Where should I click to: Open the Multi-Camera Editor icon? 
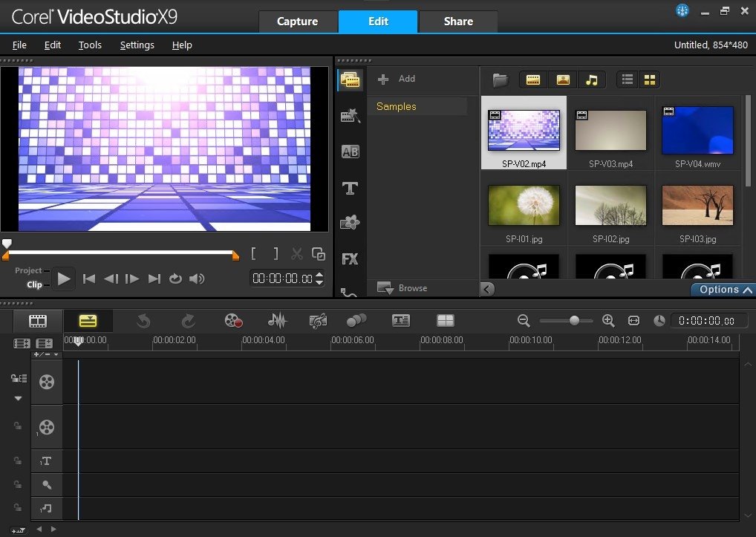(x=445, y=321)
